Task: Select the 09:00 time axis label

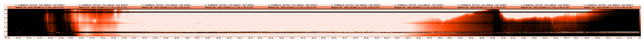Action: tap(493, 38)
